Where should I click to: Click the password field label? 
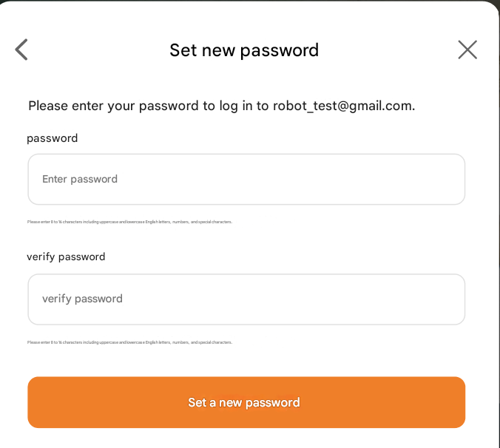[52, 138]
